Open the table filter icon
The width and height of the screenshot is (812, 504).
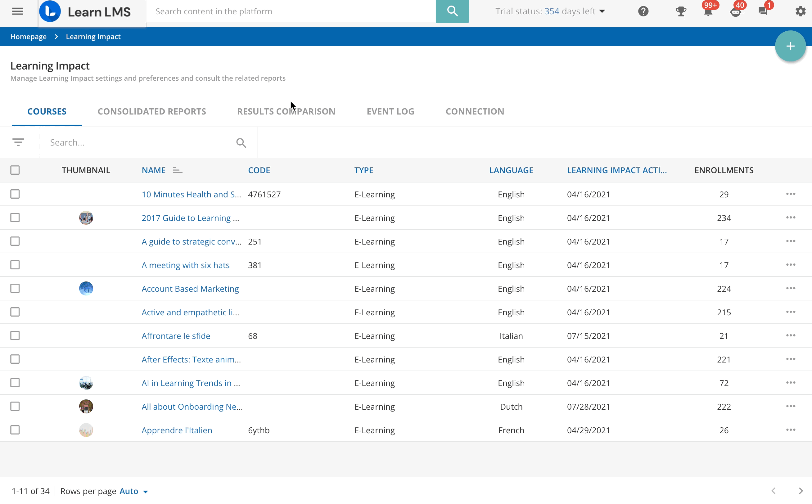pyautogui.click(x=18, y=143)
